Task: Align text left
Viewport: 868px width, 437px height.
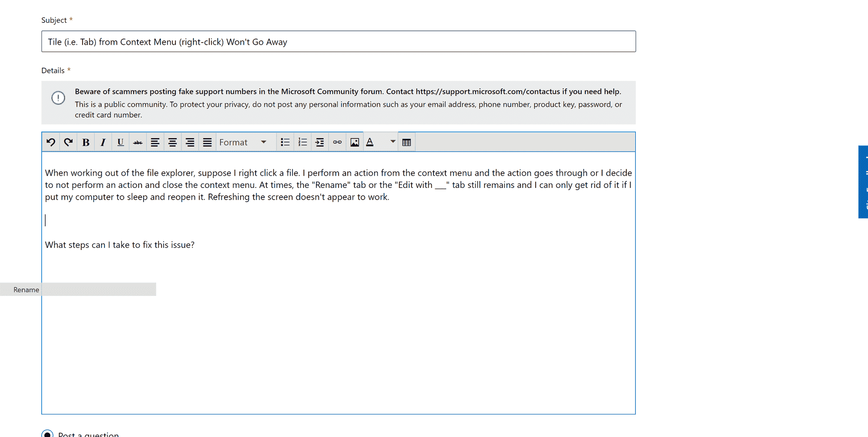Action: (x=155, y=142)
